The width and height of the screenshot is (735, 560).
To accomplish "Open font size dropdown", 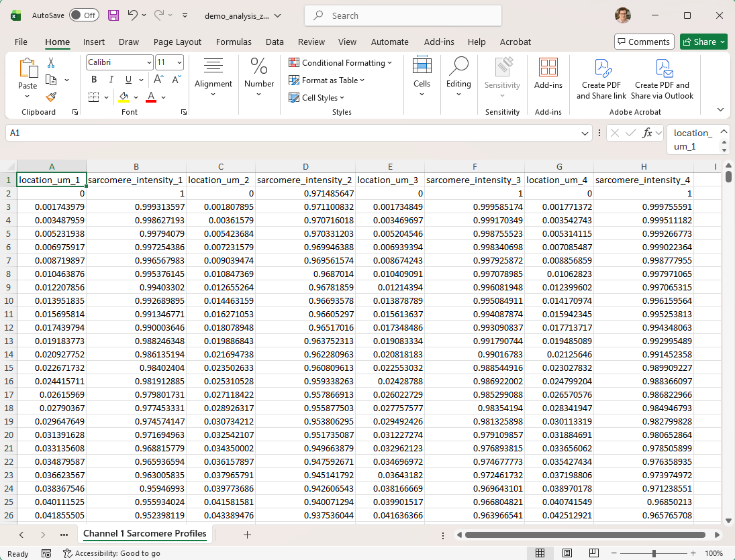I will pos(179,62).
